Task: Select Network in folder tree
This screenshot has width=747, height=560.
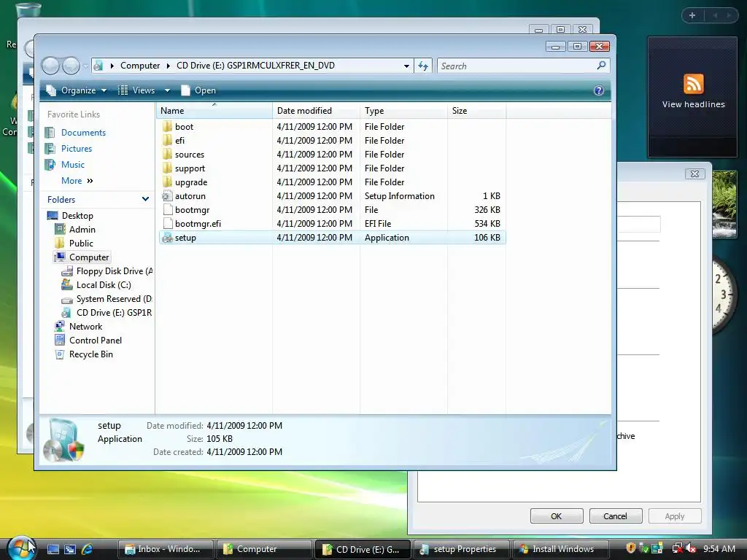Action: (85, 326)
